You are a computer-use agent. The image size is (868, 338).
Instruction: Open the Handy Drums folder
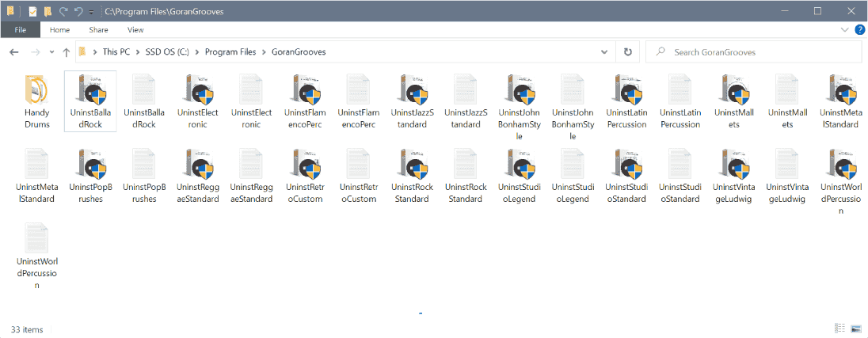(36, 101)
